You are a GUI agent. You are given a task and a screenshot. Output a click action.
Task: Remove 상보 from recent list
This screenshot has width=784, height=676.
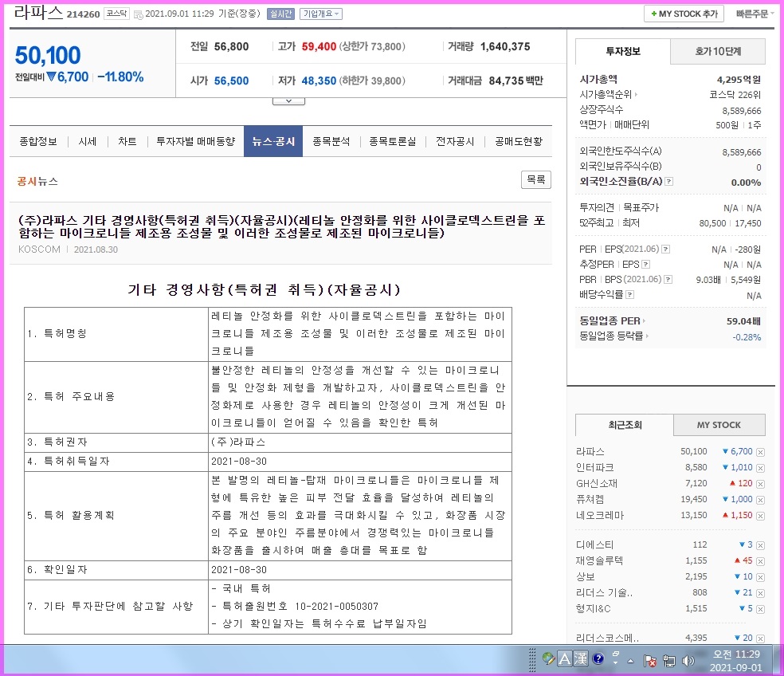pos(760,577)
